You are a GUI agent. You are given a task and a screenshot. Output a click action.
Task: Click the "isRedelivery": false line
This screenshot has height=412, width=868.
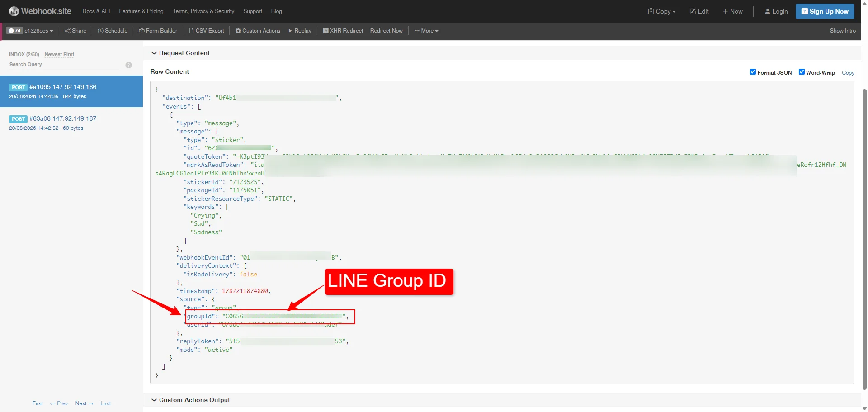pyautogui.click(x=220, y=274)
